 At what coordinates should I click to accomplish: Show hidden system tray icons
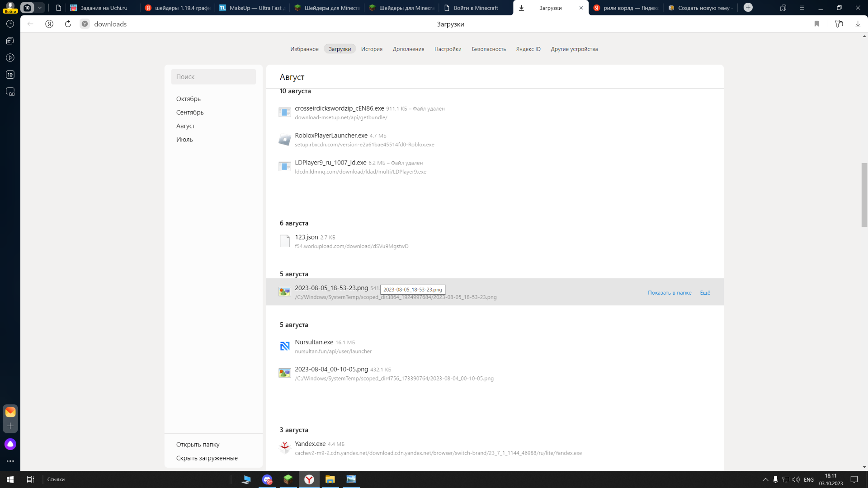click(x=765, y=479)
